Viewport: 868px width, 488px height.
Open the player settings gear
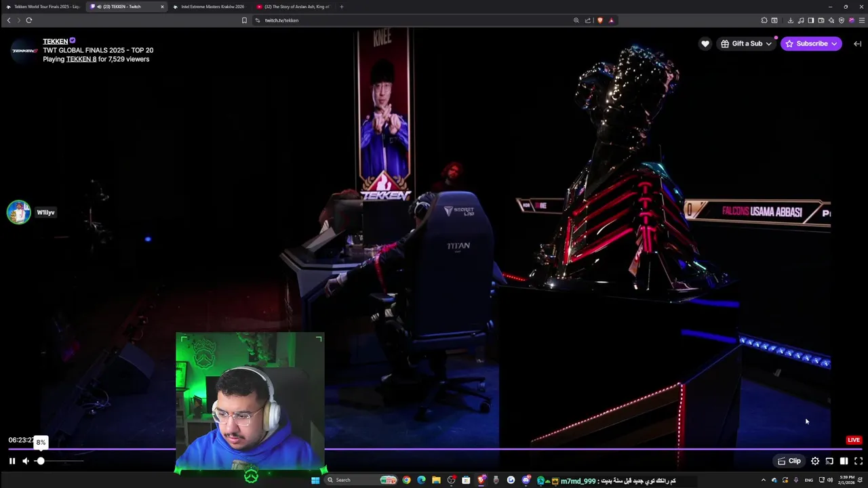pyautogui.click(x=815, y=461)
